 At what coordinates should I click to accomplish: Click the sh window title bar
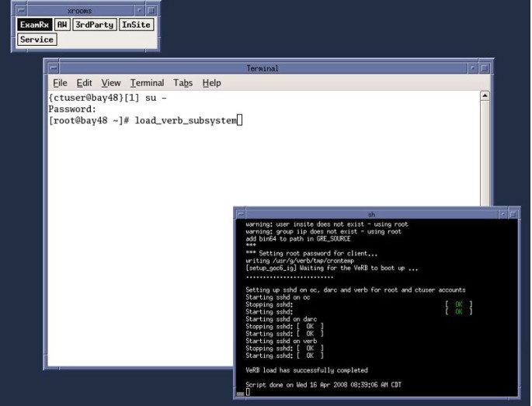tap(371, 213)
